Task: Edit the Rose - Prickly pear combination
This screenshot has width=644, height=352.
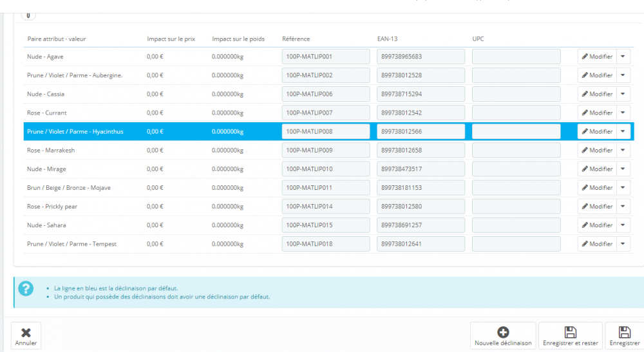Action: pyautogui.click(x=597, y=207)
